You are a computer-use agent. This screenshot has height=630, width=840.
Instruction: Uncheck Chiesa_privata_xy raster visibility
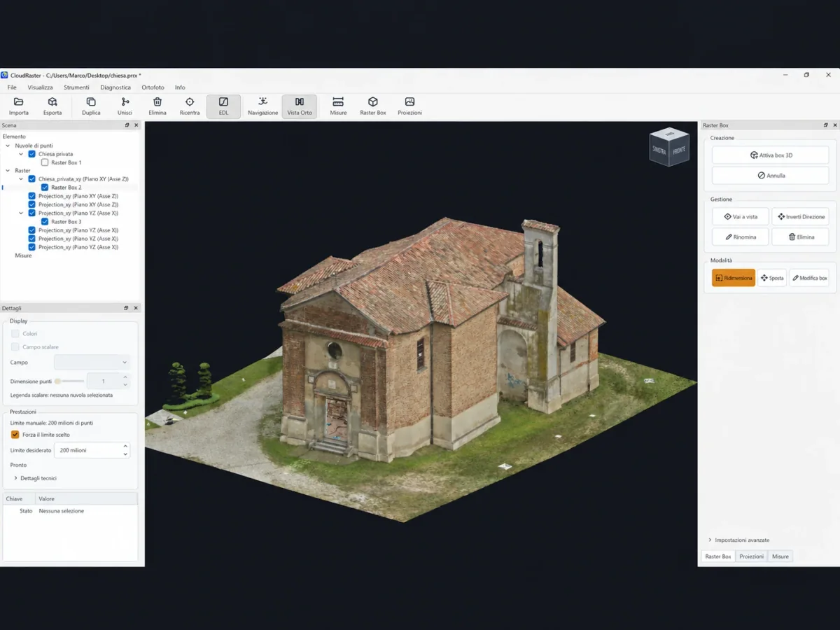(31, 179)
